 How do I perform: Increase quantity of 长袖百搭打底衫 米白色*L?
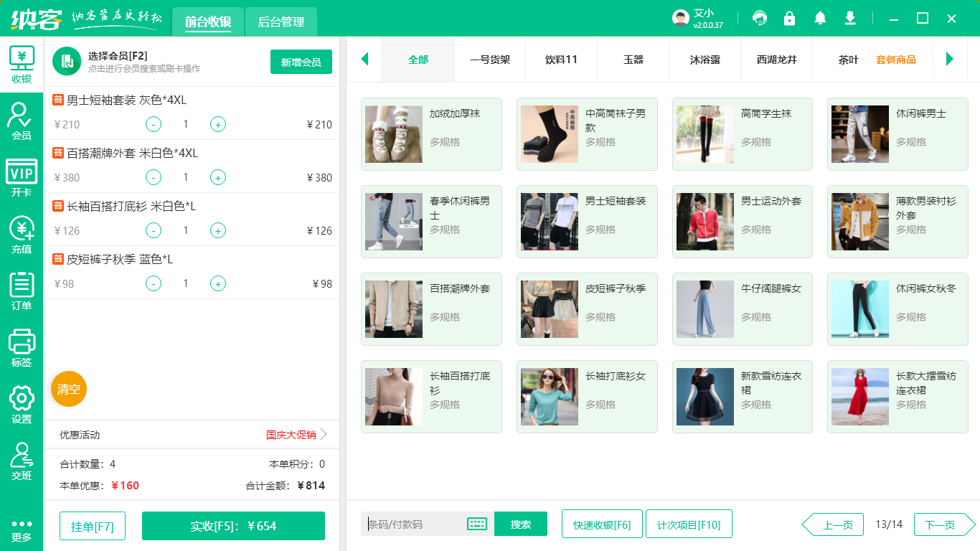tap(218, 230)
